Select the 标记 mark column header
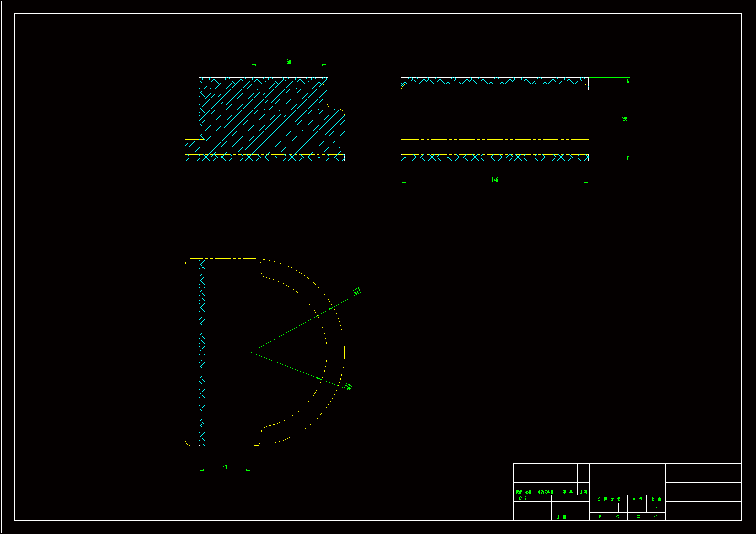 519,492
